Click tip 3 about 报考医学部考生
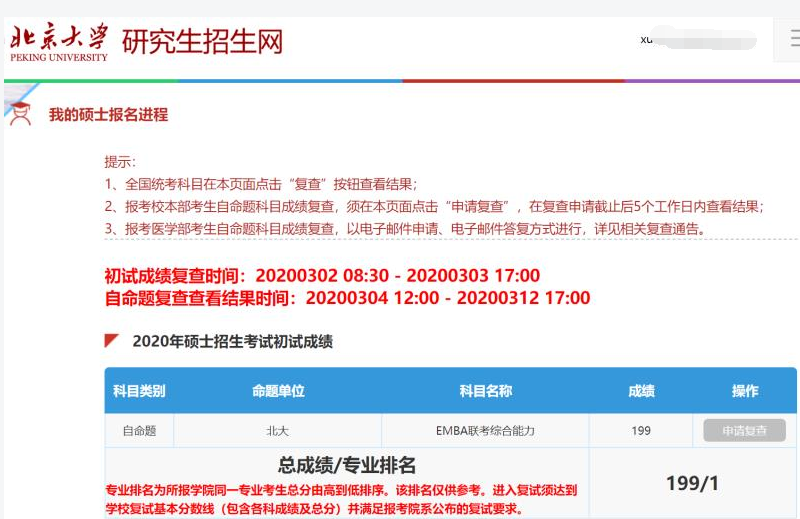Image resolution: width=800 pixels, height=519 pixels. [405, 229]
